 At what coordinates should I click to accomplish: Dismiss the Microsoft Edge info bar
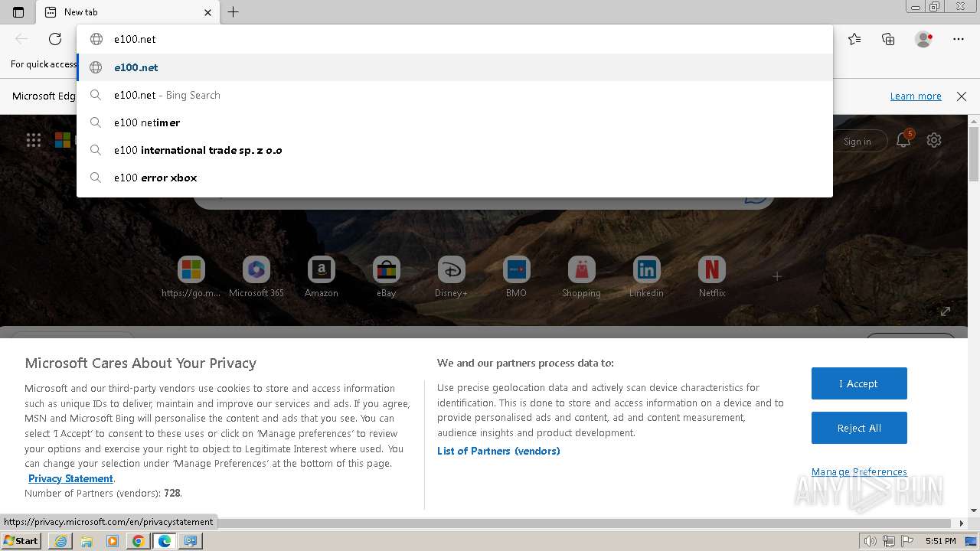pyautogui.click(x=962, y=96)
